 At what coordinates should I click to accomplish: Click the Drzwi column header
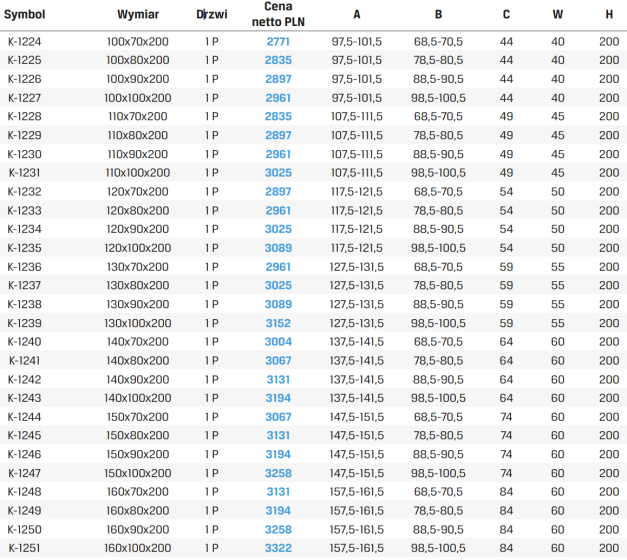tap(212, 14)
